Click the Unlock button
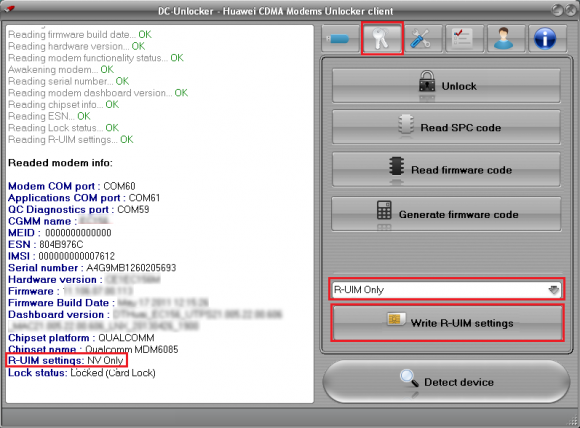The height and width of the screenshot is (428, 580). (x=446, y=85)
